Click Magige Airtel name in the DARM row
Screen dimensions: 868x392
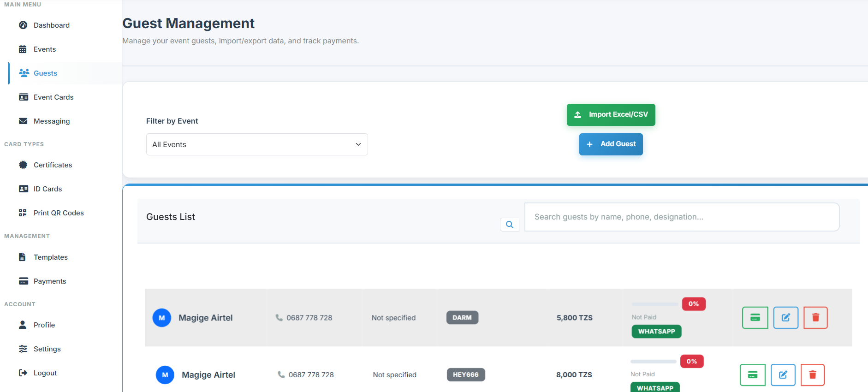[206, 318]
